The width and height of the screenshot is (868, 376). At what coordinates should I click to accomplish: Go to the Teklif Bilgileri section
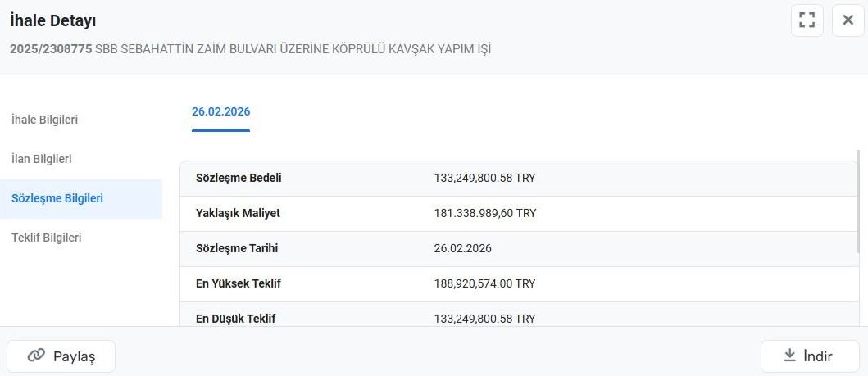[x=47, y=238]
